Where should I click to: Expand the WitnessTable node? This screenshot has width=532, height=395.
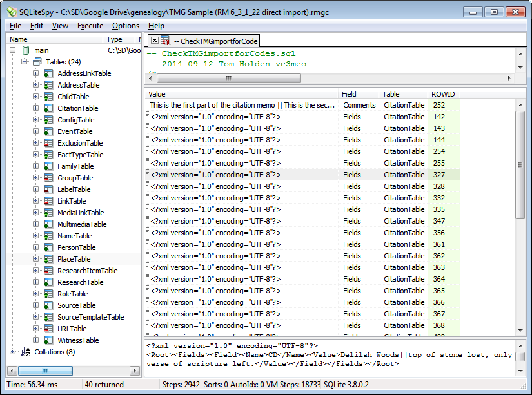click(x=35, y=340)
